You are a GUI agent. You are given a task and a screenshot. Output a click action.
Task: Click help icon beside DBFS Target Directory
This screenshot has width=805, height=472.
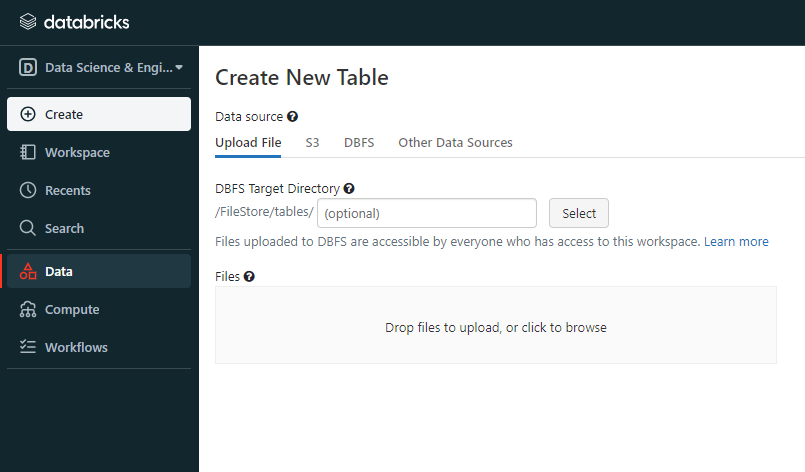[349, 188]
